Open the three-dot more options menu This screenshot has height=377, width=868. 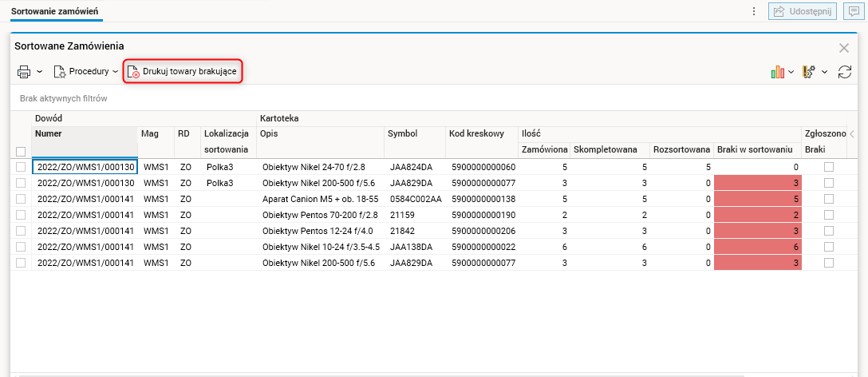pyautogui.click(x=753, y=11)
